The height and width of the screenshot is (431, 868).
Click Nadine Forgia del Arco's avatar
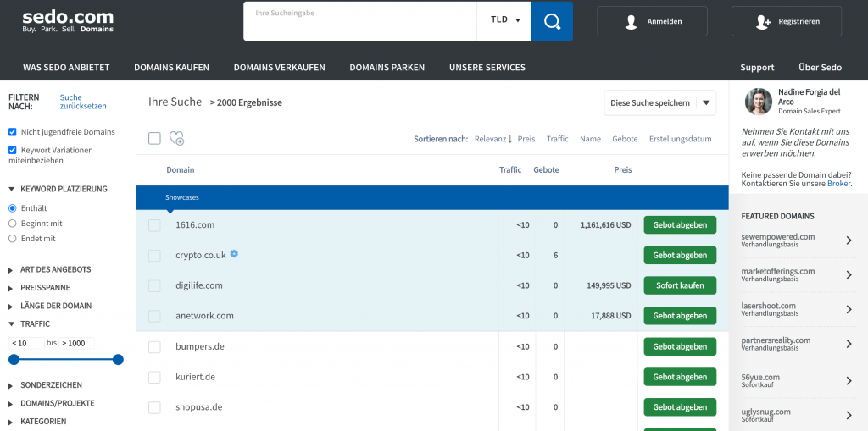[758, 102]
